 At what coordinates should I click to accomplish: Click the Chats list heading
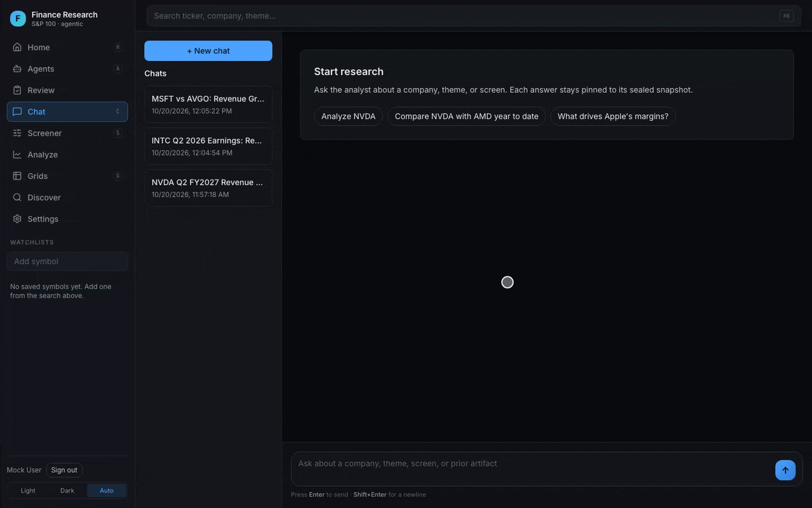click(156, 73)
